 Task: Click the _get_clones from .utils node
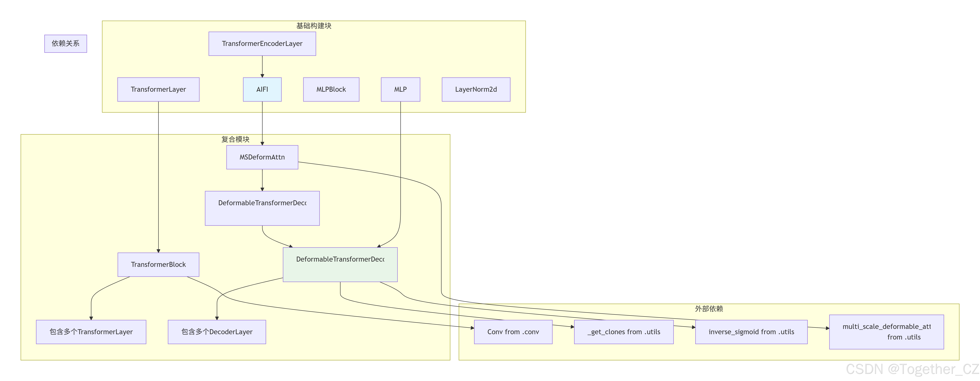point(623,332)
